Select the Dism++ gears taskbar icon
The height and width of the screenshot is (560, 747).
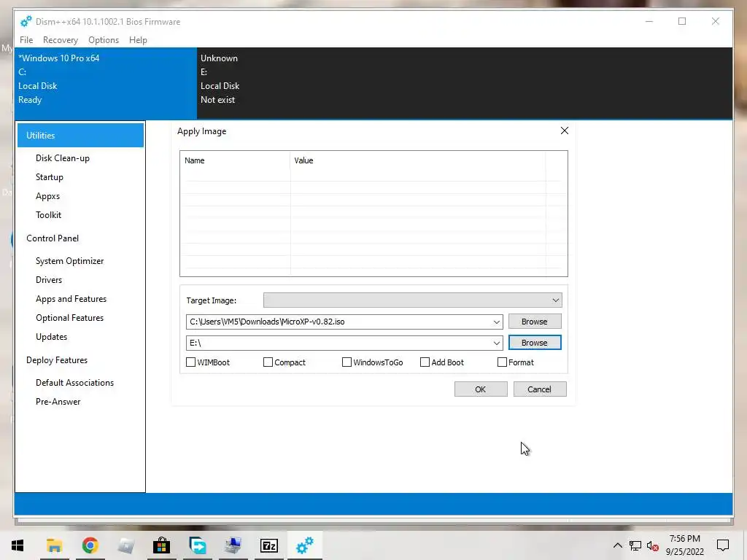tap(305, 545)
